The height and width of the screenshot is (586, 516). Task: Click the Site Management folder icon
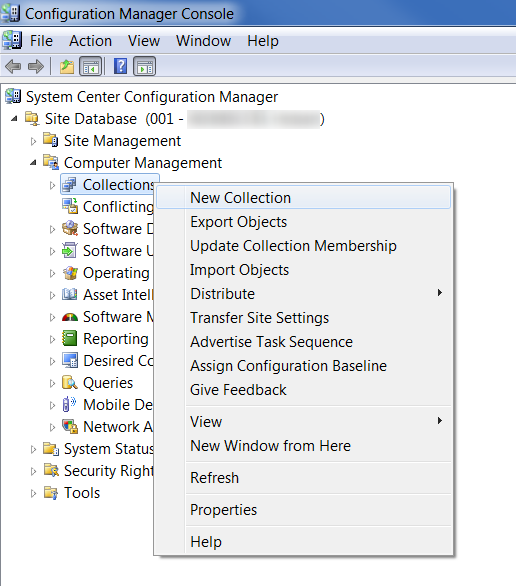click(50, 140)
